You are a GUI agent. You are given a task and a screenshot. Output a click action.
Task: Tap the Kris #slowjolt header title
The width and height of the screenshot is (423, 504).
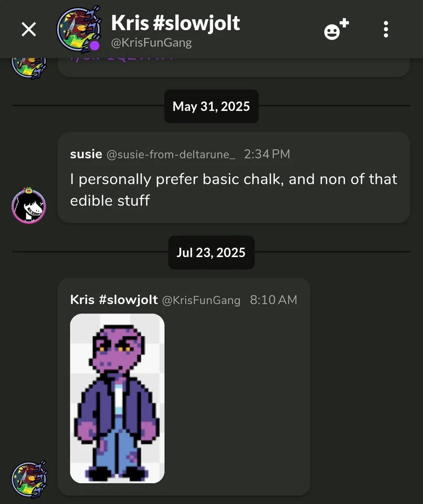point(175,23)
